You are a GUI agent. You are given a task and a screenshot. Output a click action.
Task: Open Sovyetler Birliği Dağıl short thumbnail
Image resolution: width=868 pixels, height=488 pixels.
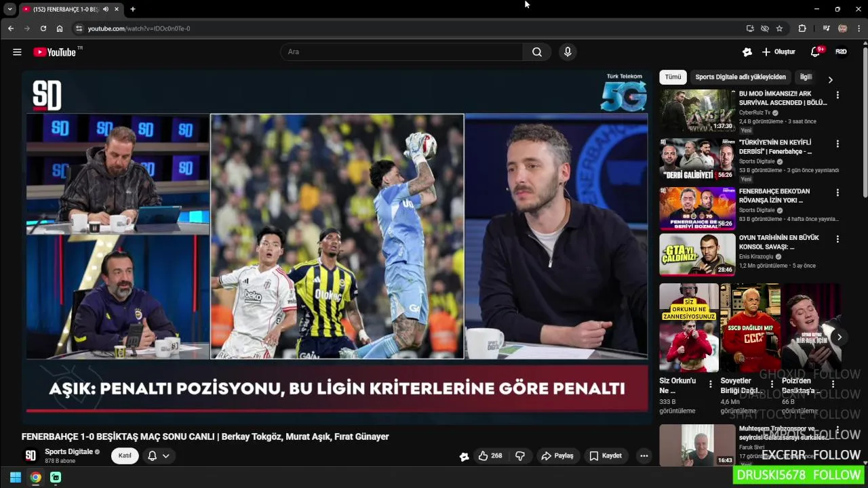(750, 328)
